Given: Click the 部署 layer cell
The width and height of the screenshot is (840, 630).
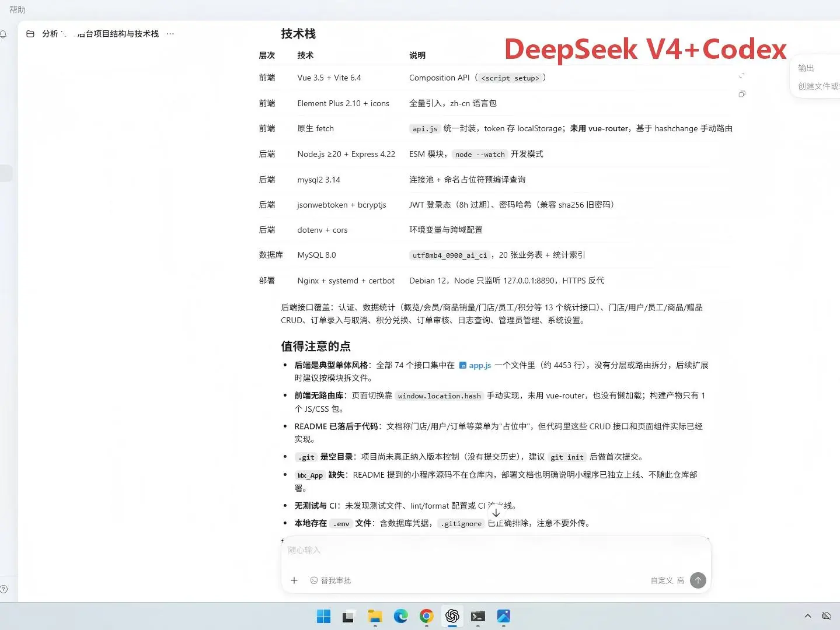Looking at the screenshot, I should pyautogui.click(x=267, y=281).
